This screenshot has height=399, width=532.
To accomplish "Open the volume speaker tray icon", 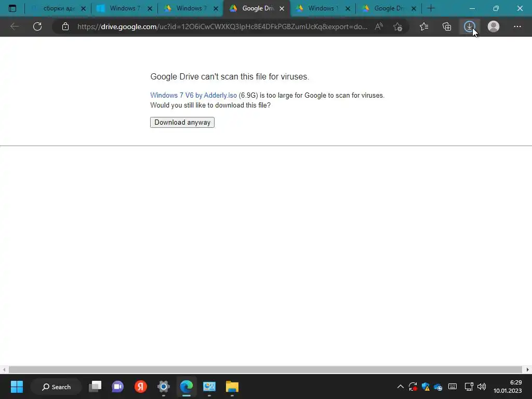I will pos(482,387).
